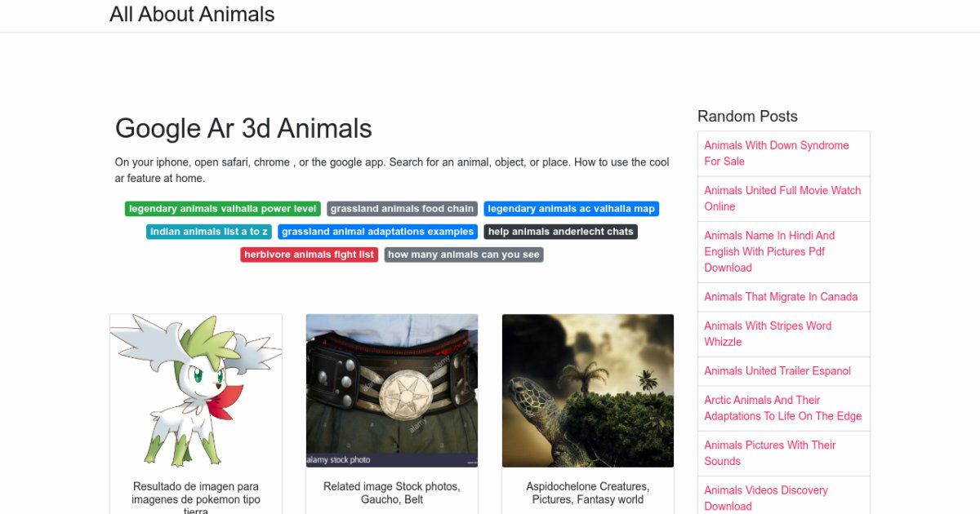
Task: Open 'Arctic Animals And Their Adaptations' post
Action: 782,408
